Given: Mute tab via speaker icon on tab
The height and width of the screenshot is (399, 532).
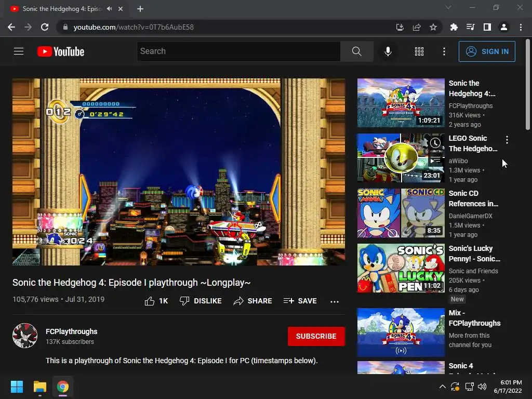Looking at the screenshot, I should click(109, 9).
